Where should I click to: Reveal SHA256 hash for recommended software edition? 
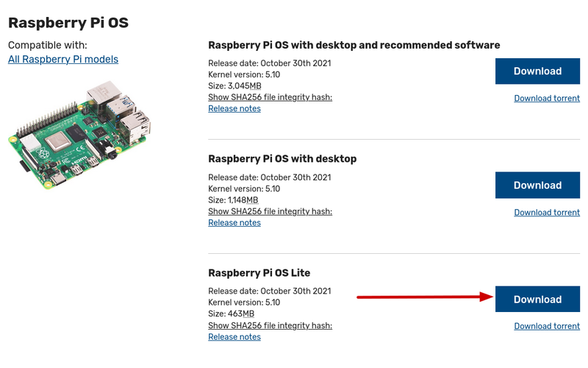point(270,97)
